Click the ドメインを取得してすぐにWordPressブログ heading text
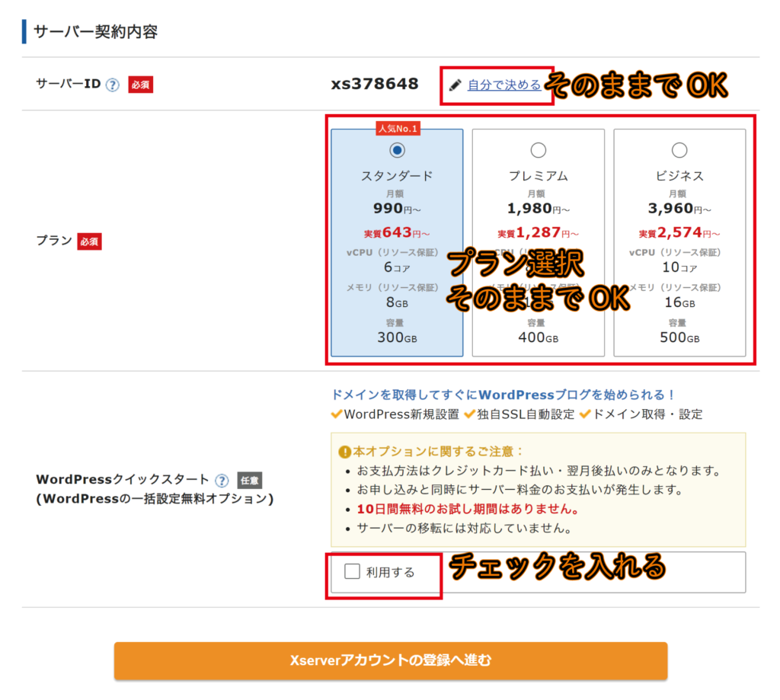 [503, 395]
